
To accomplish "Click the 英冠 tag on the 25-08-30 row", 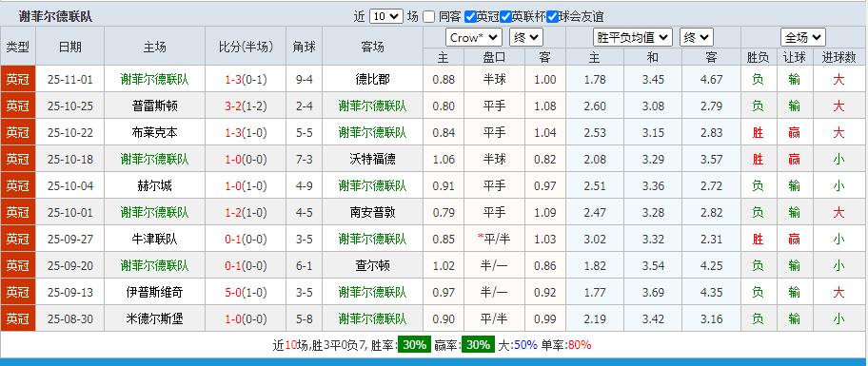I will coord(18,318).
